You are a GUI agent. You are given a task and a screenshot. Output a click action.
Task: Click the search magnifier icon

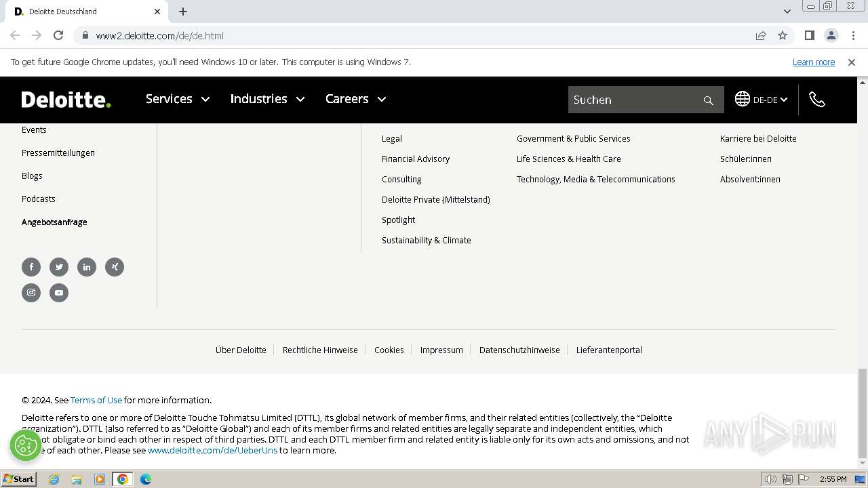pos(709,100)
